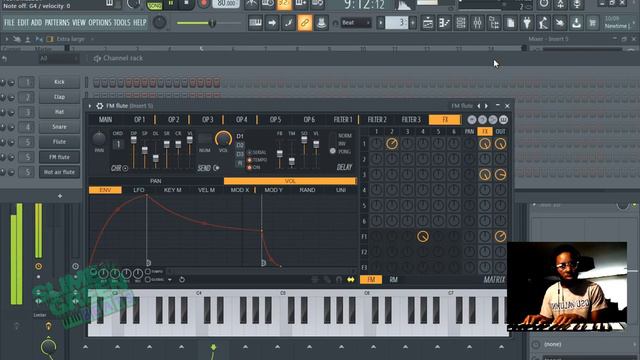This screenshot has width=640, height=360.
Task: Select the VOL articulation target
Action: [290, 181]
